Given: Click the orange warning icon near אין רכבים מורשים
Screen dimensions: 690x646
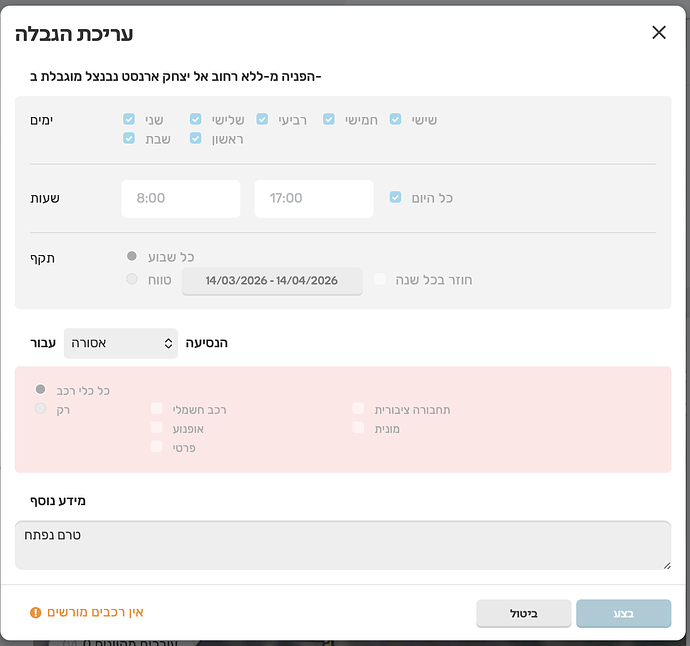Looking at the screenshot, I should (x=36, y=612).
